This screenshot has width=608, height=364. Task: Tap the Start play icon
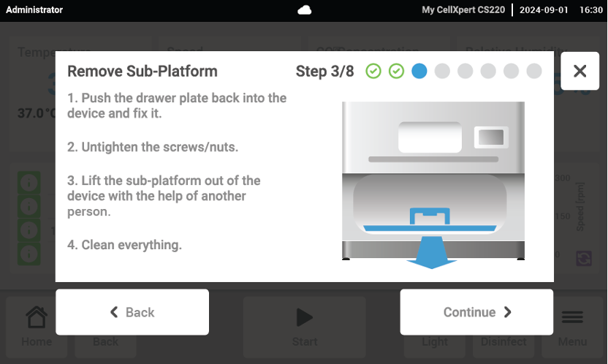point(304,317)
